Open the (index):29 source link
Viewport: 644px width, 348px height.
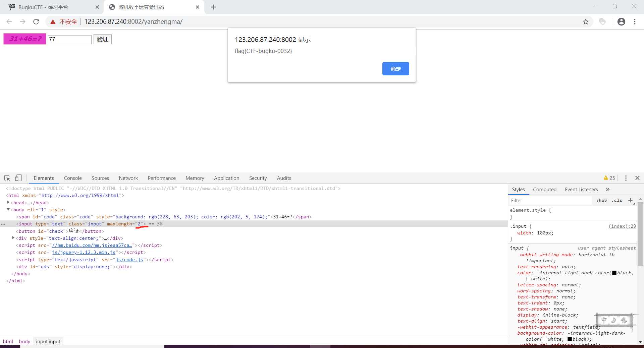pyautogui.click(x=622, y=226)
